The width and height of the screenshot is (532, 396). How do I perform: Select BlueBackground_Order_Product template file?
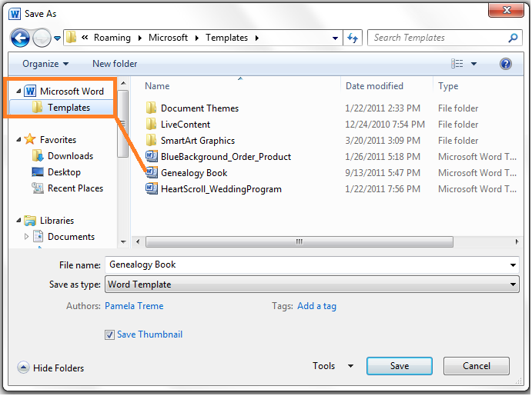(226, 157)
